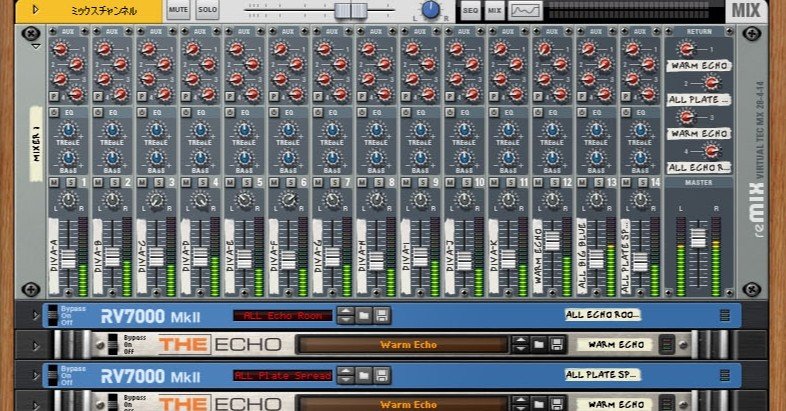Click the MIXER 1 tape label
The width and height of the screenshot is (786, 411).
pos(36,144)
